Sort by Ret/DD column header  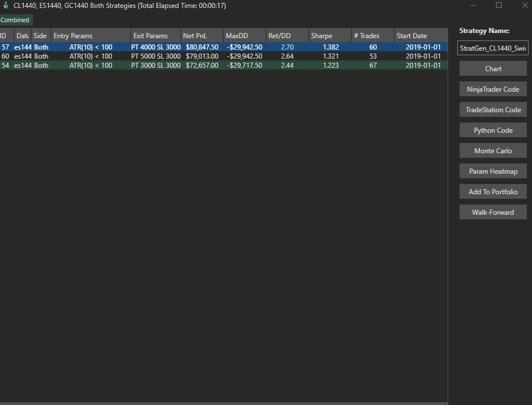click(x=287, y=35)
